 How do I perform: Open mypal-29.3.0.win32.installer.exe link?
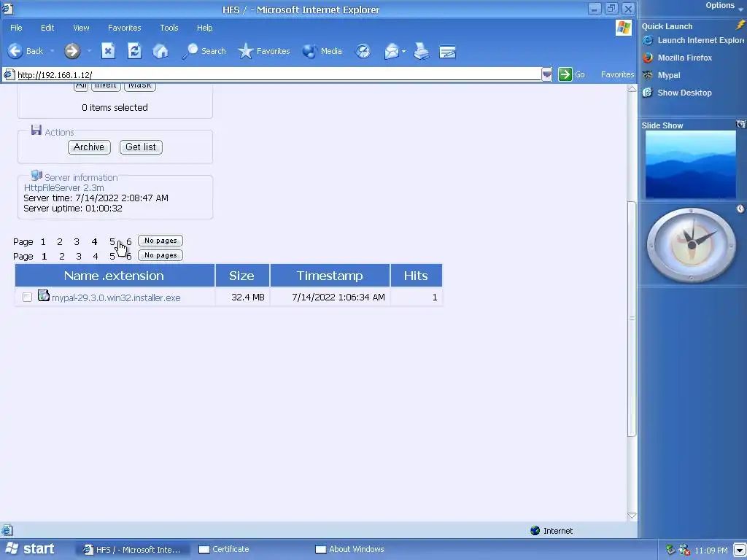tap(116, 298)
